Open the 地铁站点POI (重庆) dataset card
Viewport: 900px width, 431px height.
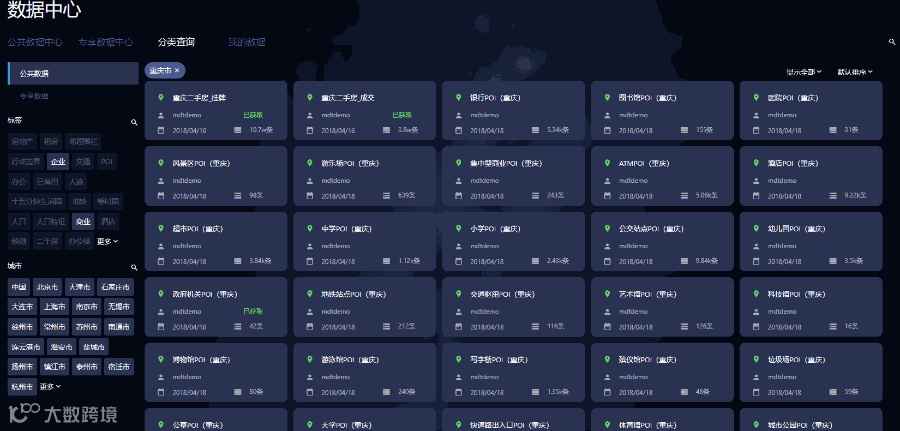pyautogui.click(x=364, y=307)
